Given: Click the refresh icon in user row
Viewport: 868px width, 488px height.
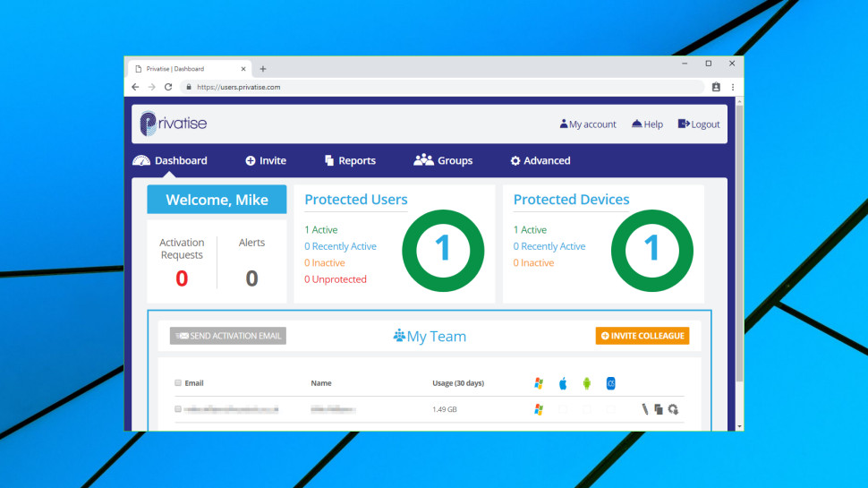Looking at the screenshot, I should point(673,409).
